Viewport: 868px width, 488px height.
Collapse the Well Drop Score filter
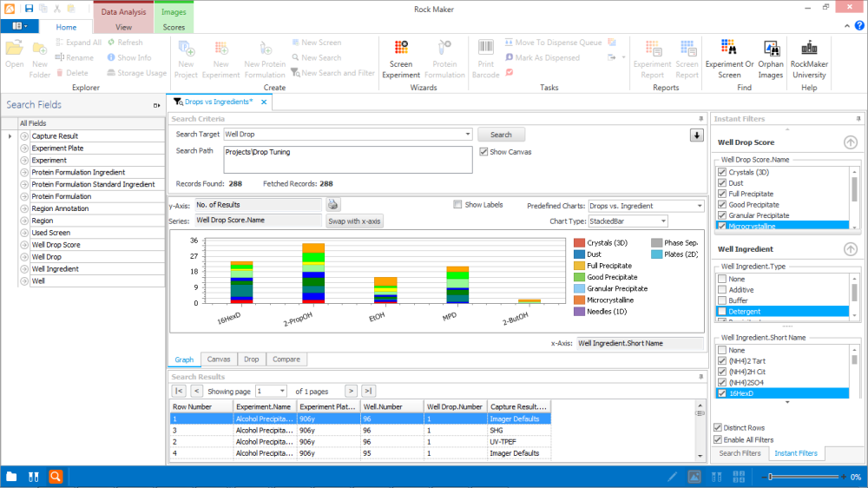pos(851,142)
